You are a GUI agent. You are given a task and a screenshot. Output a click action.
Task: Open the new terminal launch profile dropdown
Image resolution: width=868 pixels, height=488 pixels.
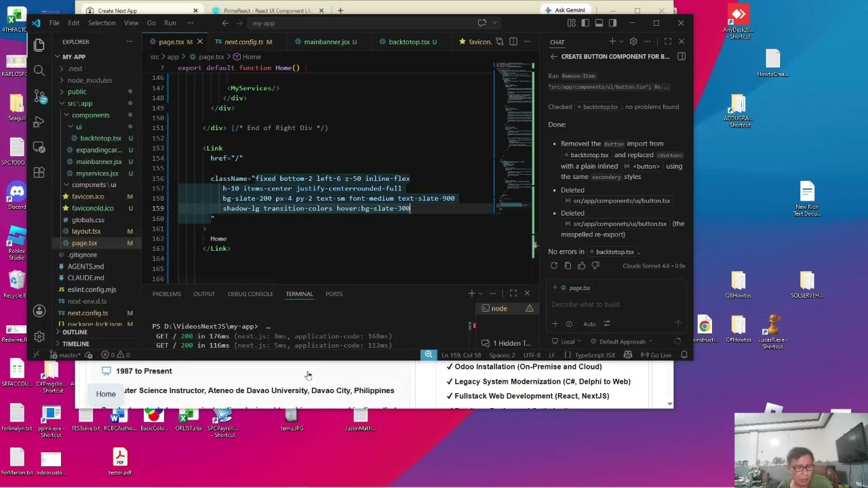coord(481,293)
